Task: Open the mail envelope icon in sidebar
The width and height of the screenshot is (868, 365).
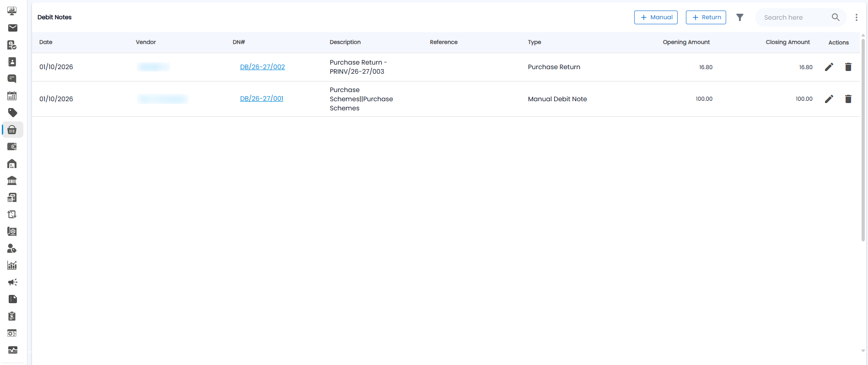Action: [x=12, y=28]
